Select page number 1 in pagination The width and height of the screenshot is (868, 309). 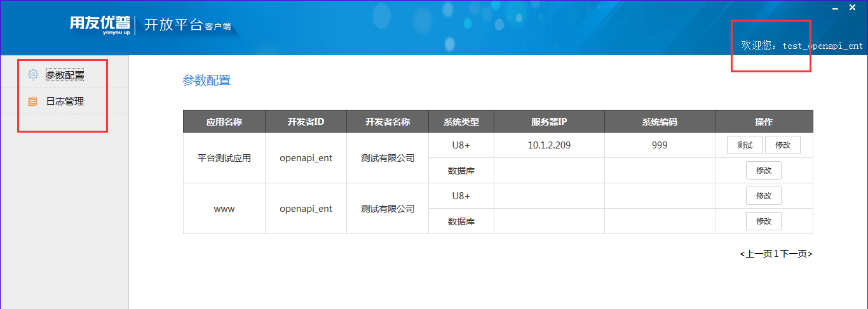(776, 254)
